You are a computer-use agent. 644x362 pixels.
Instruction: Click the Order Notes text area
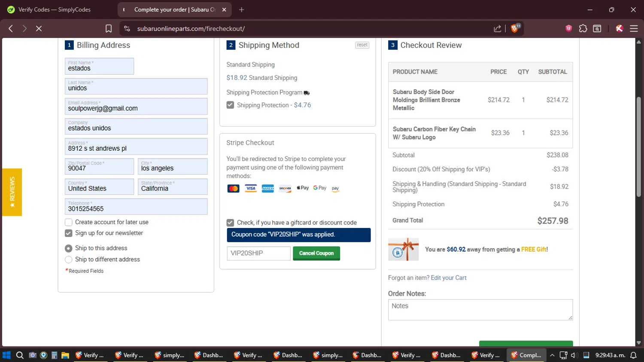480,310
